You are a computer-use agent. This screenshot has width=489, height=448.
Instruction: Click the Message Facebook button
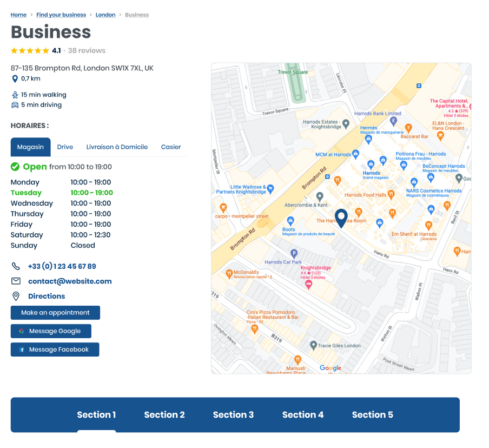click(x=55, y=350)
